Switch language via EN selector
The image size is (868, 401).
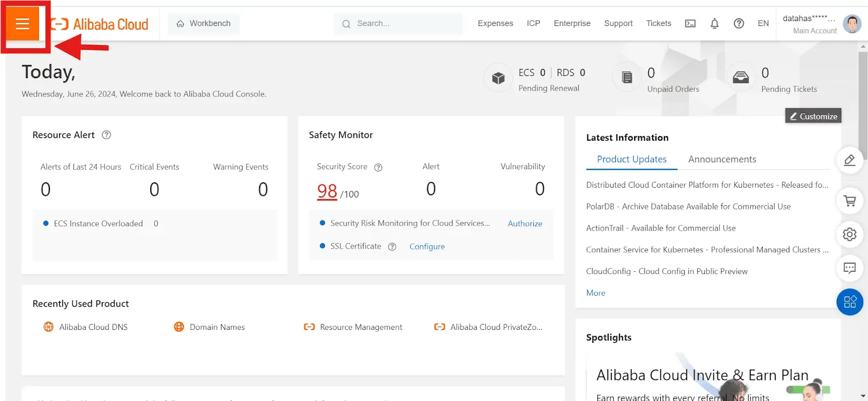(763, 23)
